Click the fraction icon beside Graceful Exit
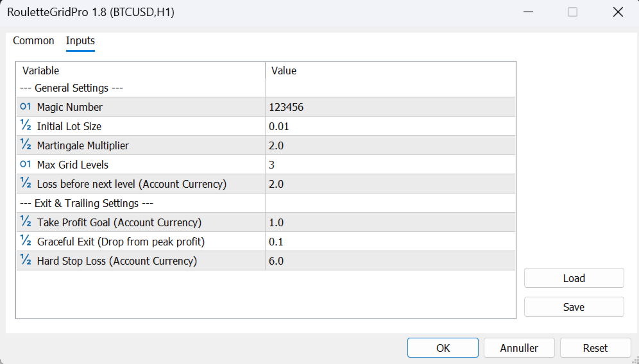The width and height of the screenshot is (639, 364). 26,242
